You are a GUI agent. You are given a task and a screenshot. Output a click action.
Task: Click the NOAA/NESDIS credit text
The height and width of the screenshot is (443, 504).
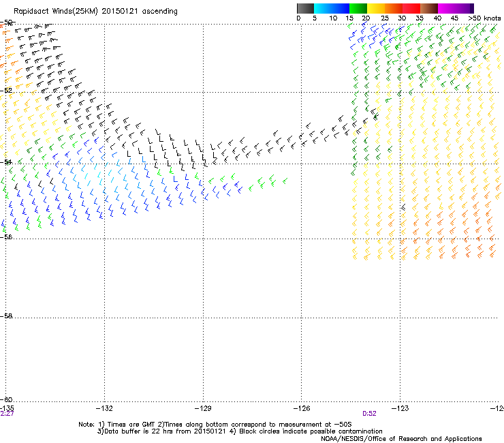(x=401, y=439)
